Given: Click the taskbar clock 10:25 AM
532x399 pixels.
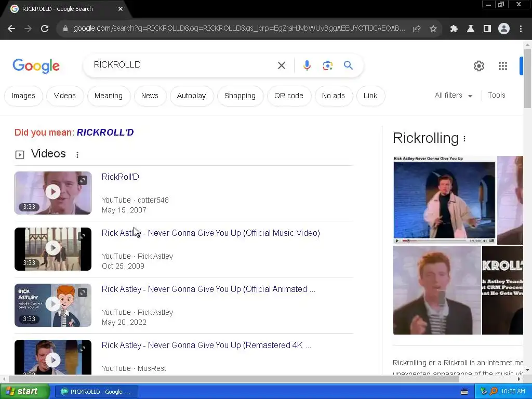Looking at the screenshot, I should [513, 392].
